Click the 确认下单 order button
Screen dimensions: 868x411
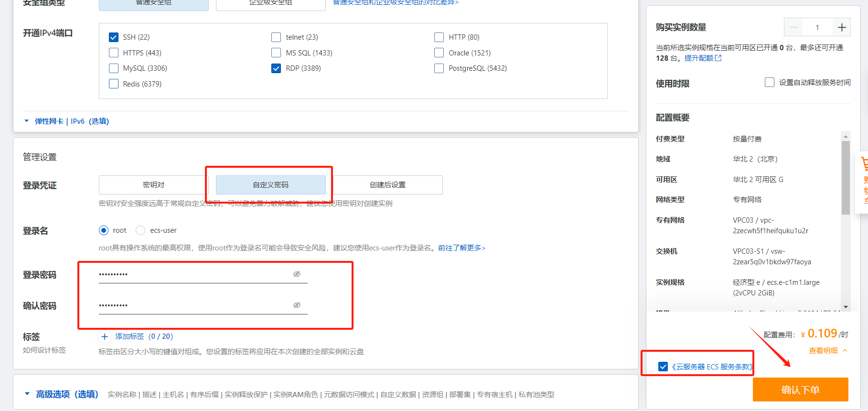pyautogui.click(x=801, y=389)
